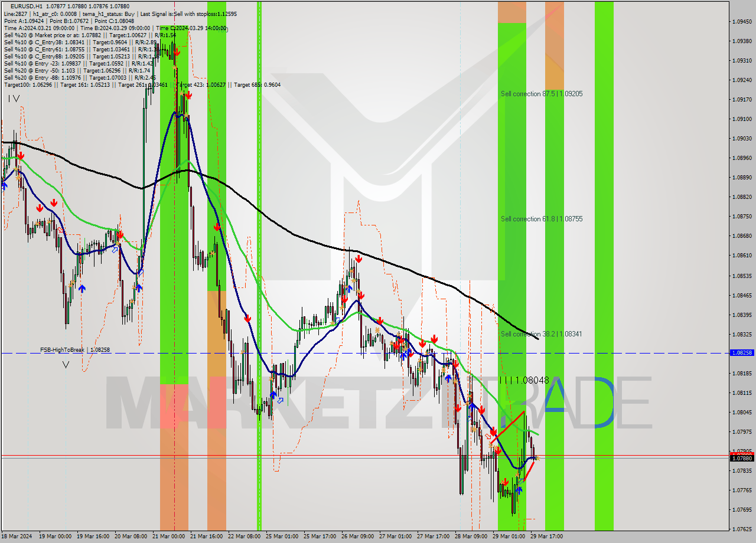Click the 1.09100 price axis label

(x=742, y=119)
